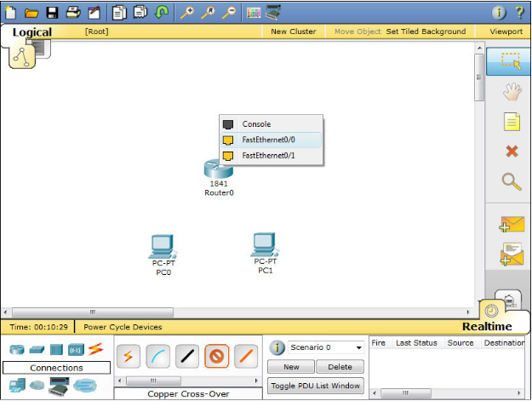
Task: Select the Console port option
Action: point(256,124)
